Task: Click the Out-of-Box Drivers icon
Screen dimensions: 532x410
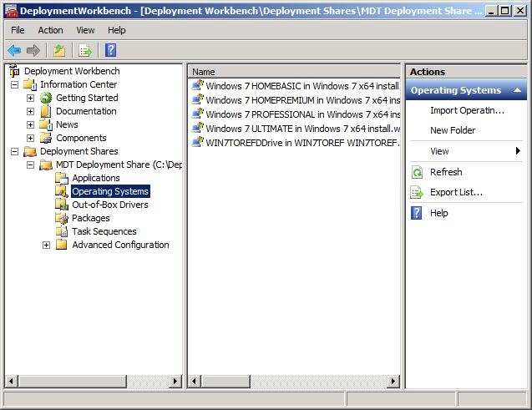Action: point(62,205)
